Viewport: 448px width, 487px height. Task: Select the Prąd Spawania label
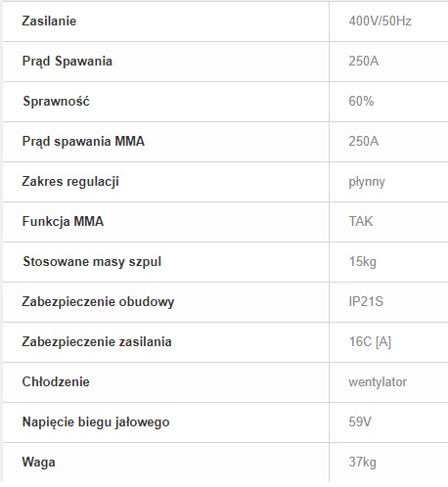pyautogui.click(x=67, y=62)
